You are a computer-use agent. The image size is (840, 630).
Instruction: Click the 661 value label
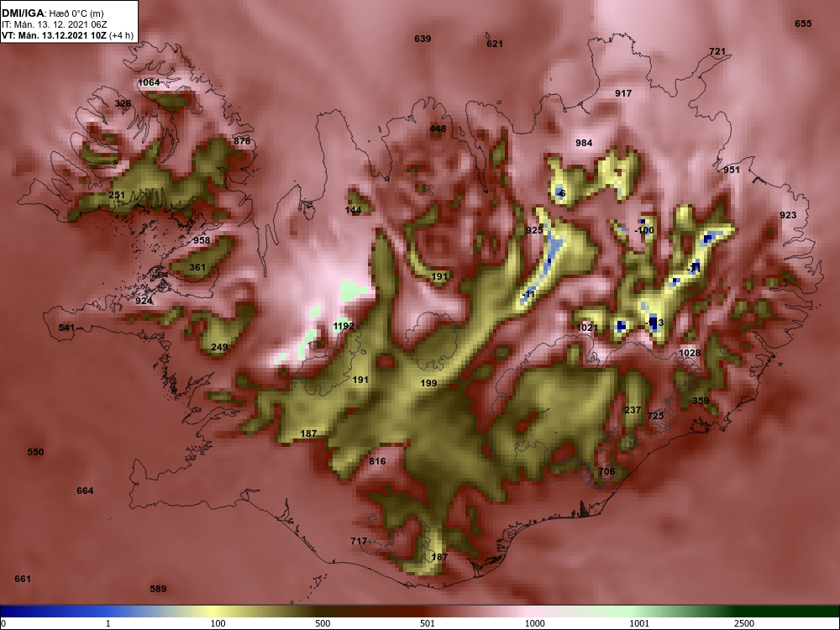[x=23, y=579]
